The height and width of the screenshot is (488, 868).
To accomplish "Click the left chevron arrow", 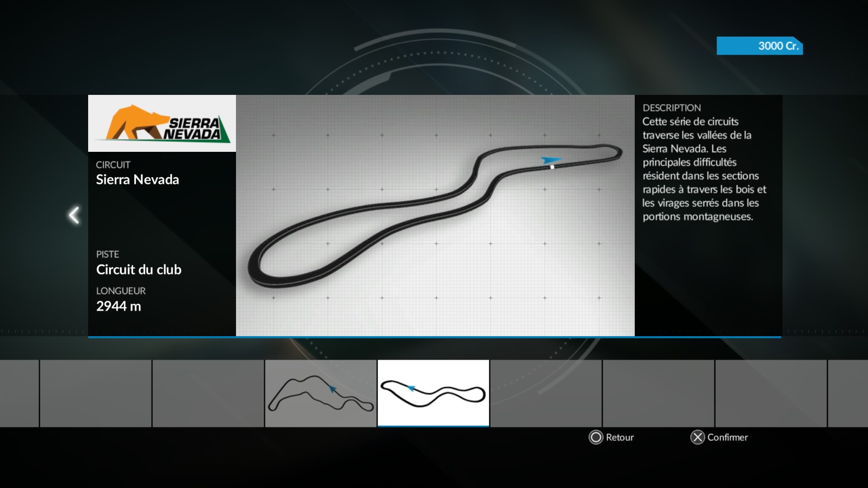I will click(x=74, y=215).
